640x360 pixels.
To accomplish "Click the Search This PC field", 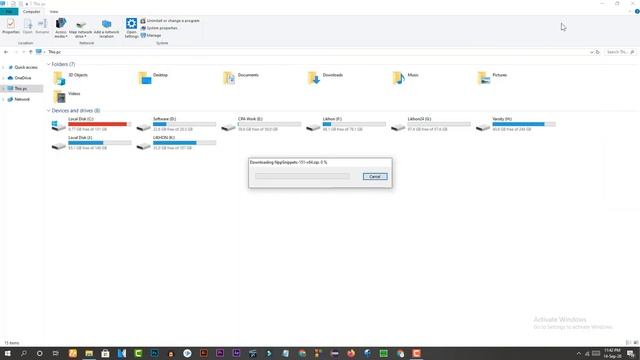I will click(x=620, y=52).
